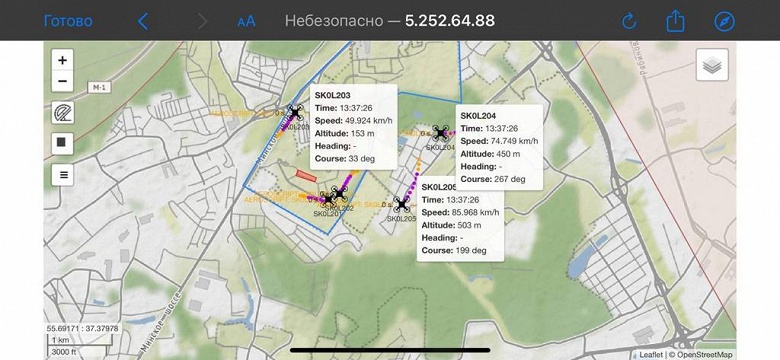Click Course 199 deg text
This screenshot has width=780, height=360.
click(454, 251)
